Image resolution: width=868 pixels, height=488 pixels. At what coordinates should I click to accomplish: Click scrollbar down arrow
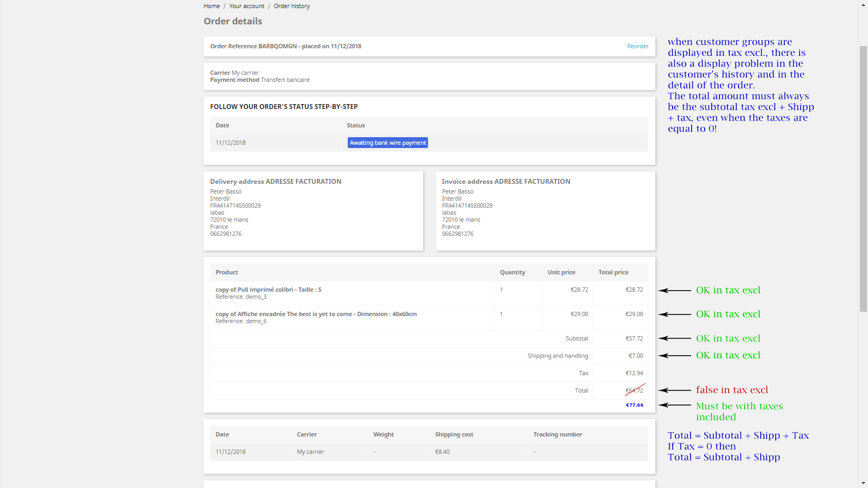[x=863, y=483]
